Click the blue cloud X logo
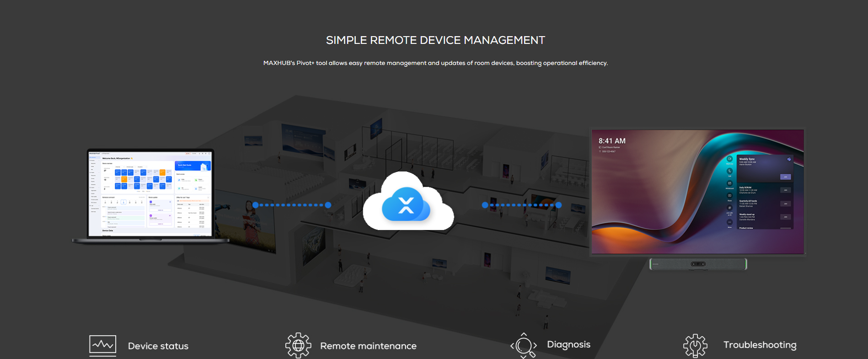Image resolution: width=868 pixels, height=359 pixels. [x=406, y=204]
